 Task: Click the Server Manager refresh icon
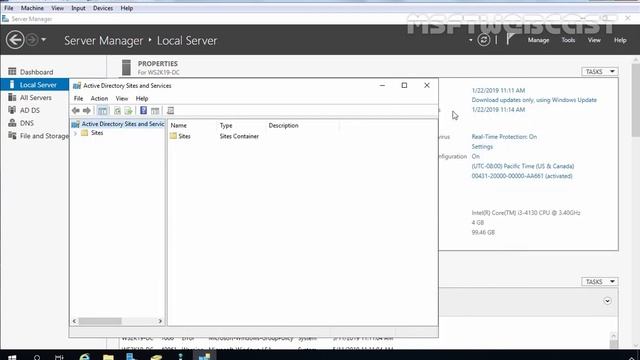484,40
